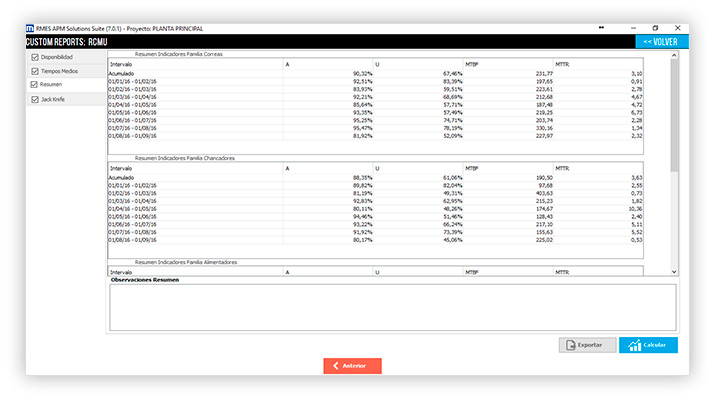716x399 pixels.
Task: Click MTBF column header in Chancadores table
Action: [x=471, y=168]
